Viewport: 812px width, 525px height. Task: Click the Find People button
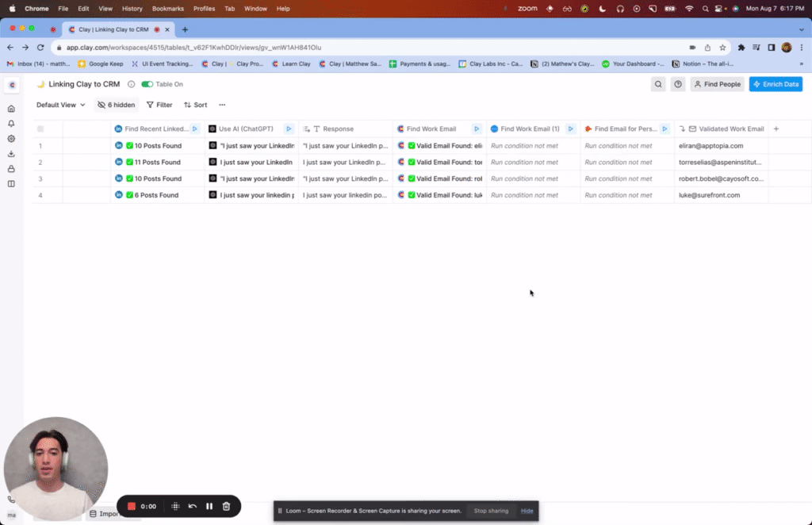[717, 84]
